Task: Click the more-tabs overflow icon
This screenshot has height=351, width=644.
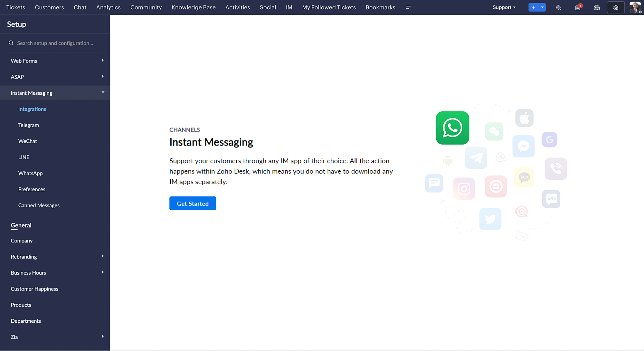Action: (408, 7)
